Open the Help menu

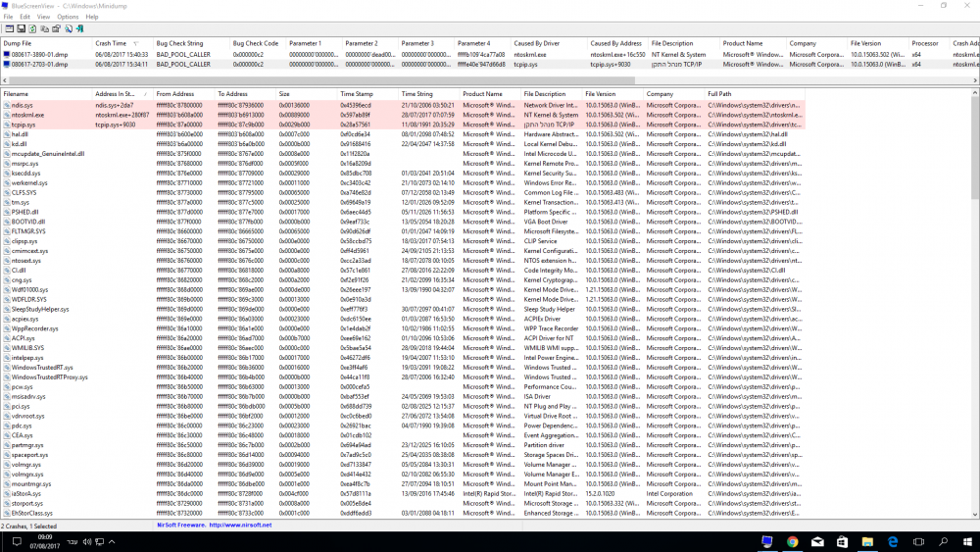(92, 17)
